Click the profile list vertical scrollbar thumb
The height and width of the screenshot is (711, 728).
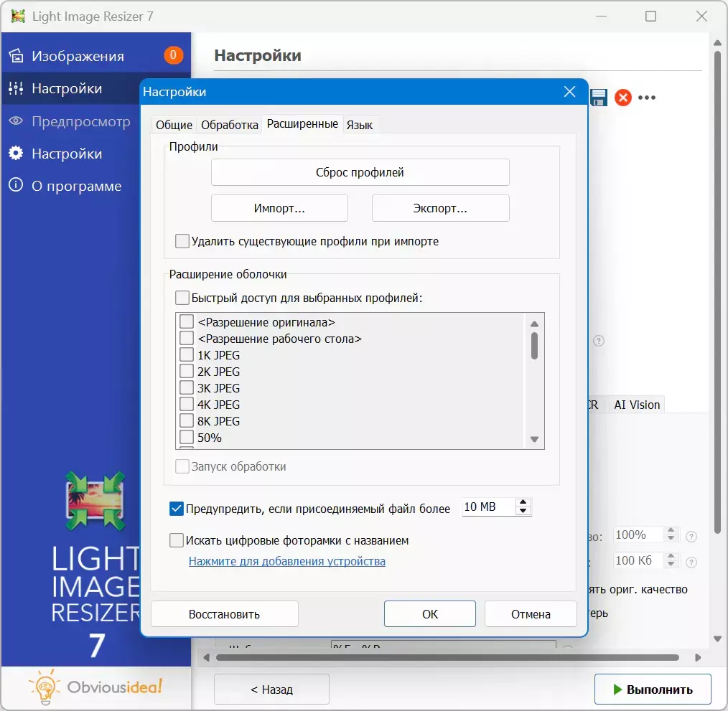point(534,344)
